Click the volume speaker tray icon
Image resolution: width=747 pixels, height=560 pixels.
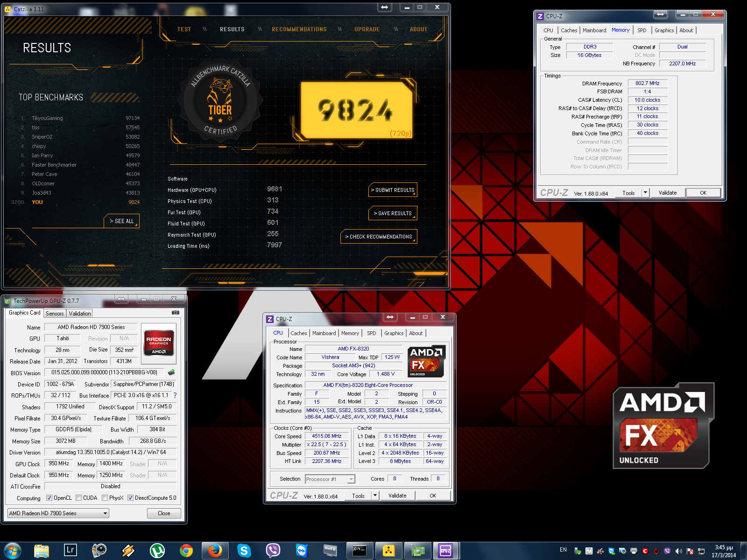[678, 551]
